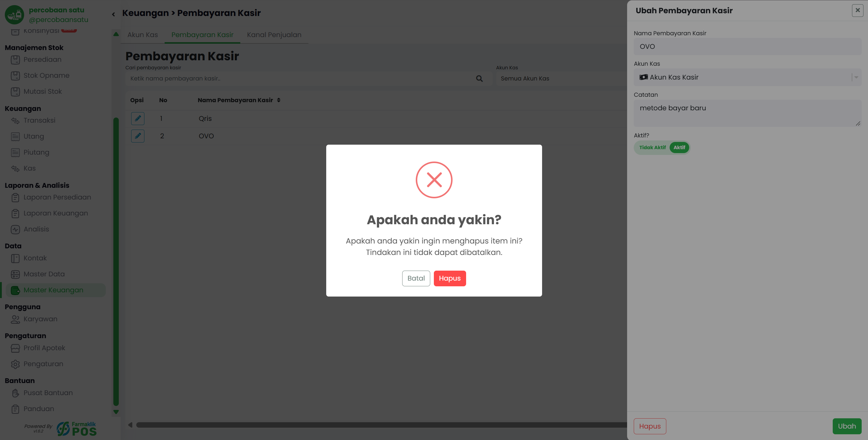The image size is (868, 440).
Task: Open Laporan Persediaan icon
Action: click(x=15, y=197)
